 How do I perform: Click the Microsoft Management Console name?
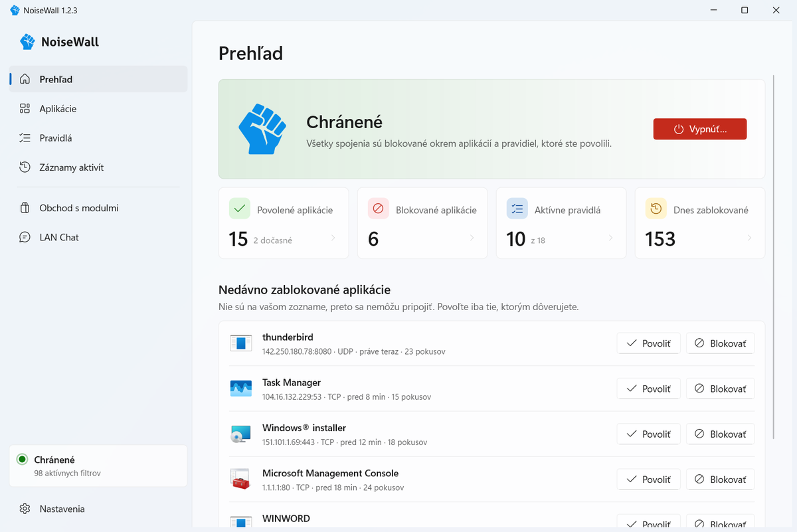(x=331, y=473)
